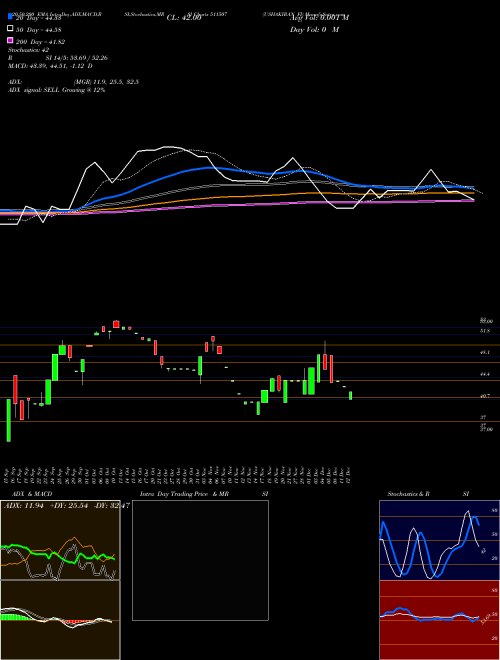The width and height of the screenshot is (500, 660).
Task: Click the 'Intra Day Trading Price & MR' heading
Action: [x=184, y=494]
